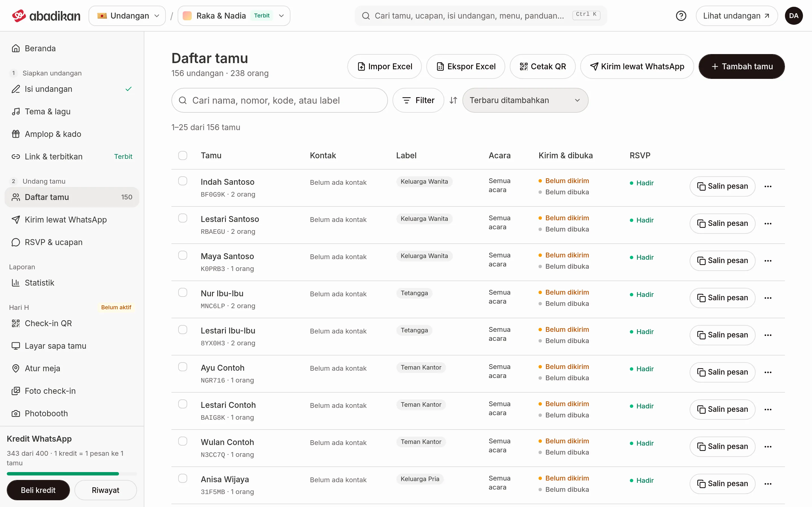Screen dimensions: 812x507
Task: Open more options for Indah Santoso
Action: pyautogui.click(x=768, y=186)
